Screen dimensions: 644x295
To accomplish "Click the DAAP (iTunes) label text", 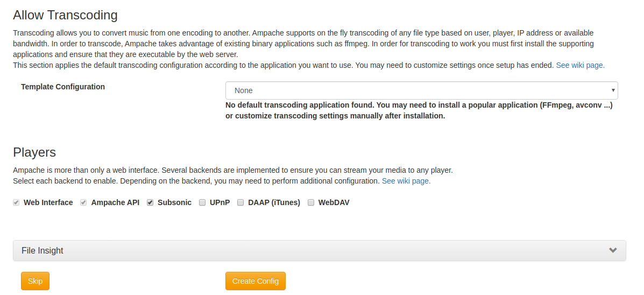I will (x=274, y=202).
